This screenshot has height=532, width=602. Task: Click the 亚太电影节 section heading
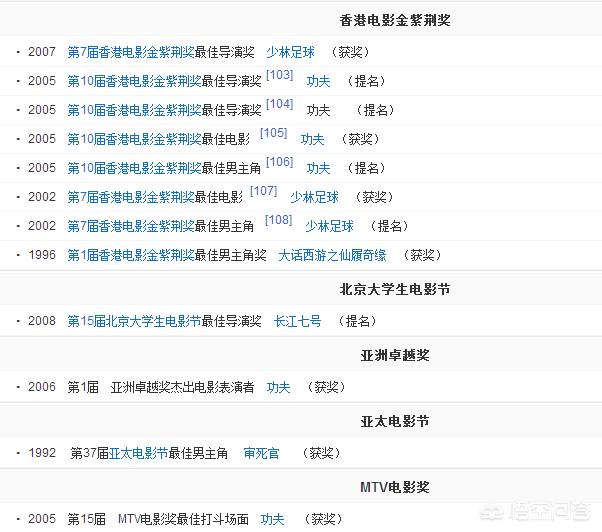pos(395,421)
